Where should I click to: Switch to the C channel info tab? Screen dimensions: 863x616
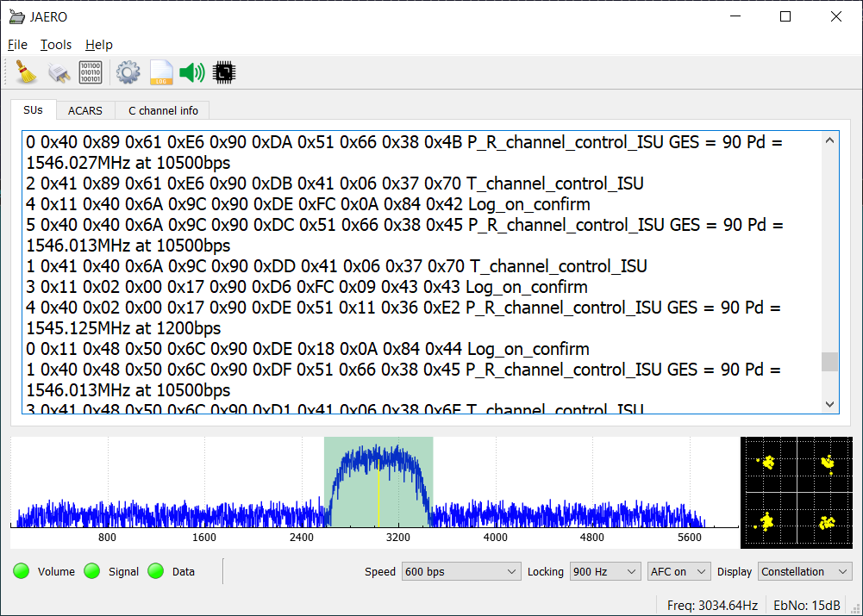(163, 110)
